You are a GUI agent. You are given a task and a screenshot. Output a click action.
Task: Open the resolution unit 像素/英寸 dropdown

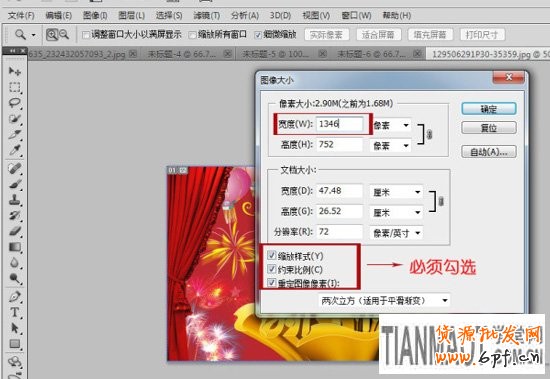tap(396, 232)
